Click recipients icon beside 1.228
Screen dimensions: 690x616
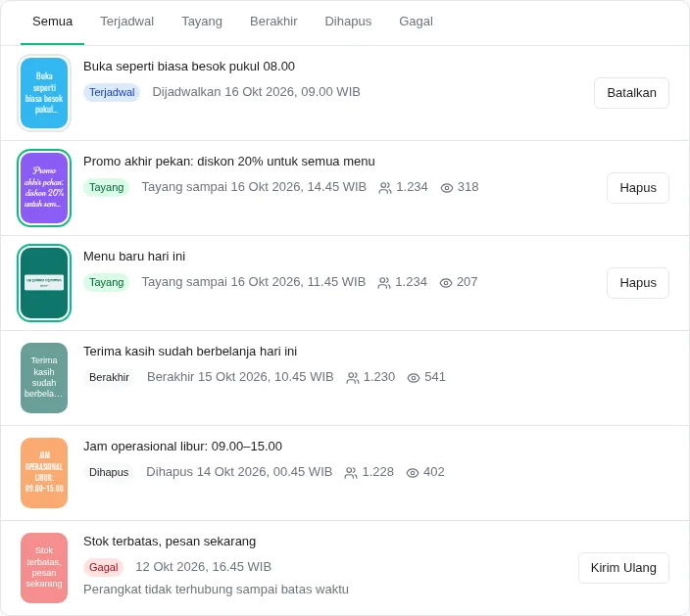[351, 473]
